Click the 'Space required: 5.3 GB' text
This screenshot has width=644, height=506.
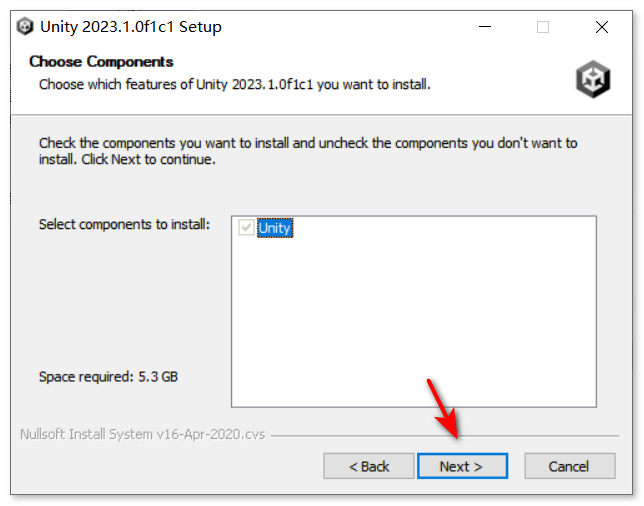108,377
